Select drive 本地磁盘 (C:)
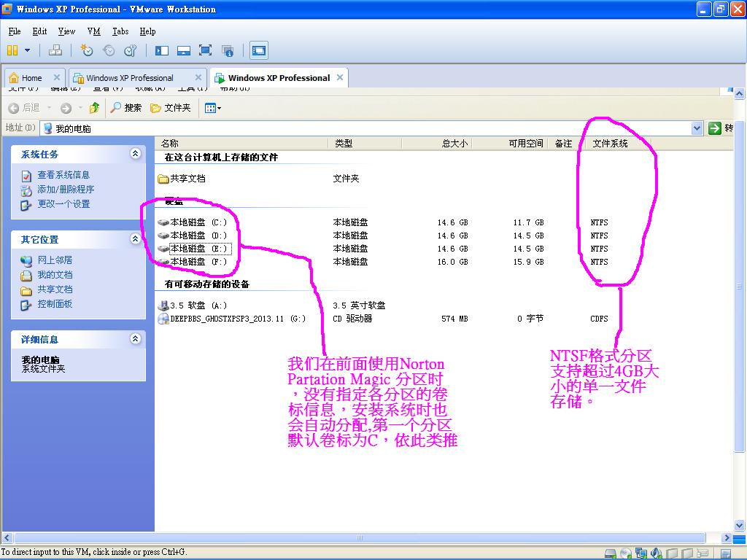 click(x=193, y=222)
